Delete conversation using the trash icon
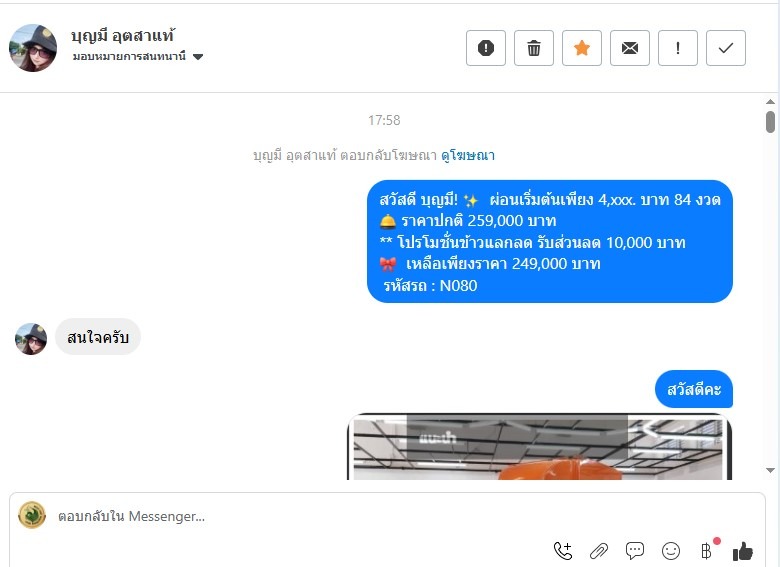Viewport: 780px width, 567px height. (534, 48)
